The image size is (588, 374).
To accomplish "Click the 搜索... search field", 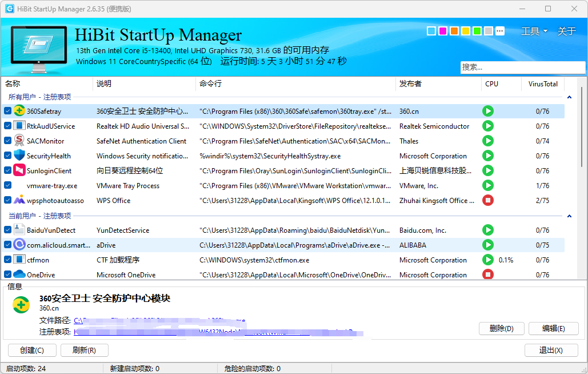I will (522, 67).
